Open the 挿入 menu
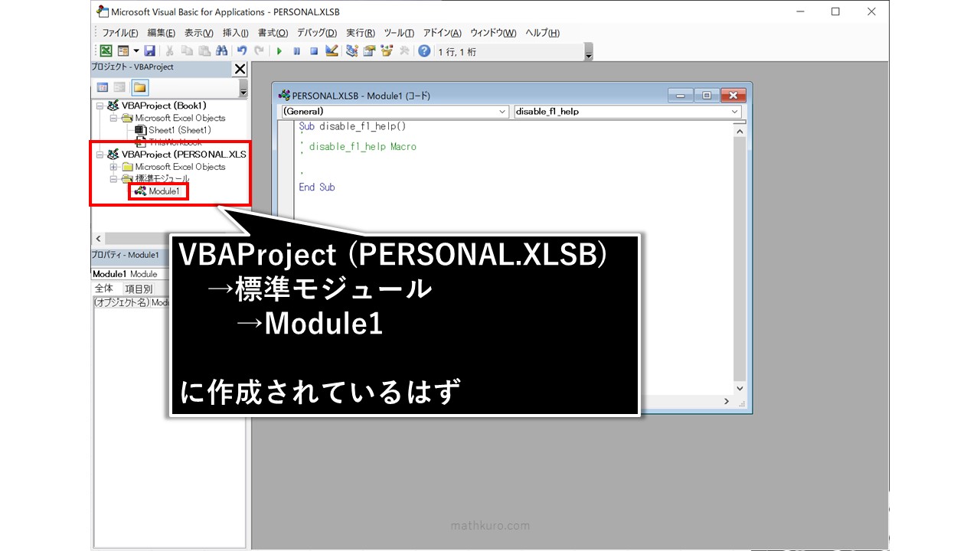 235,33
